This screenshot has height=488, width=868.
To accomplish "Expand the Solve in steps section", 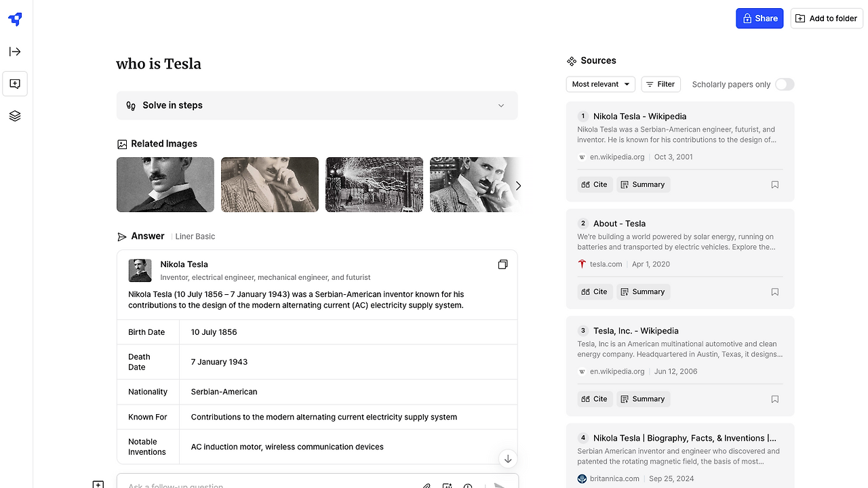I will (x=317, y=105).
